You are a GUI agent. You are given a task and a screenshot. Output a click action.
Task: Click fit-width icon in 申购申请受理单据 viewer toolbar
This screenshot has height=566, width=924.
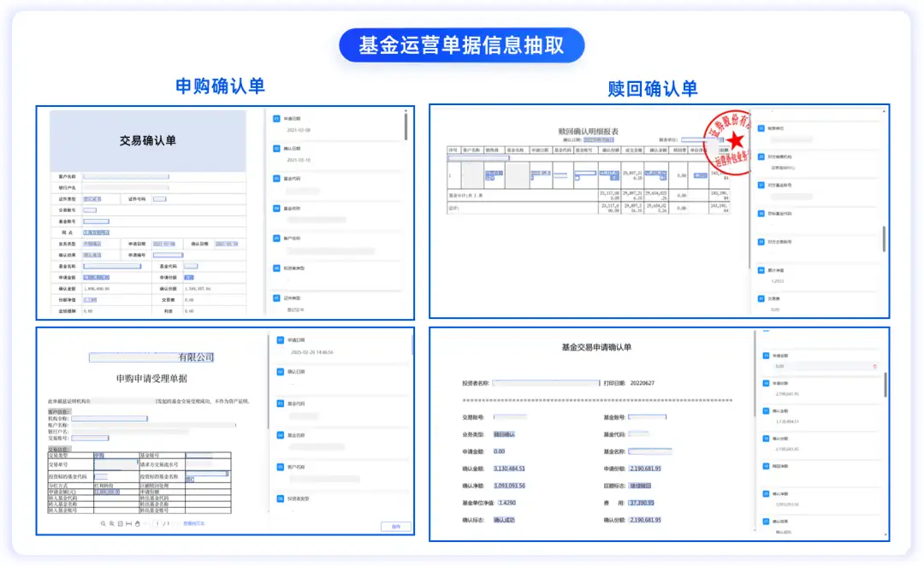tap(128, 523)
